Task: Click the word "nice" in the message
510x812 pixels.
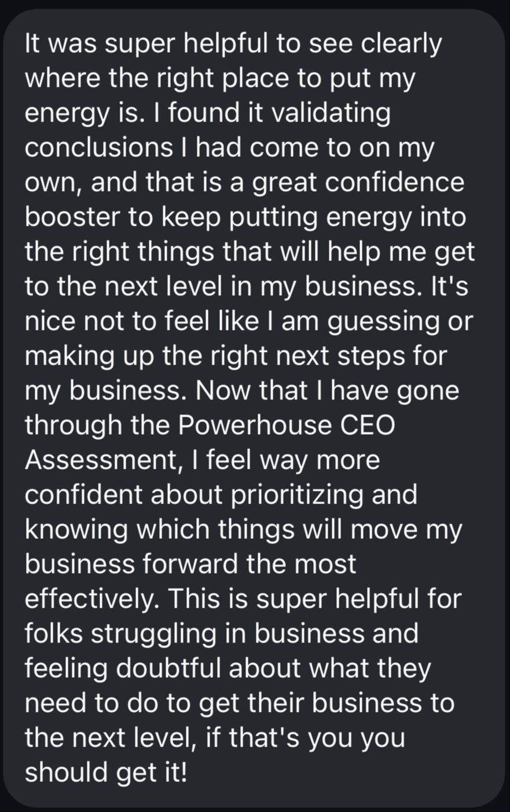Action: click(50, 321)
